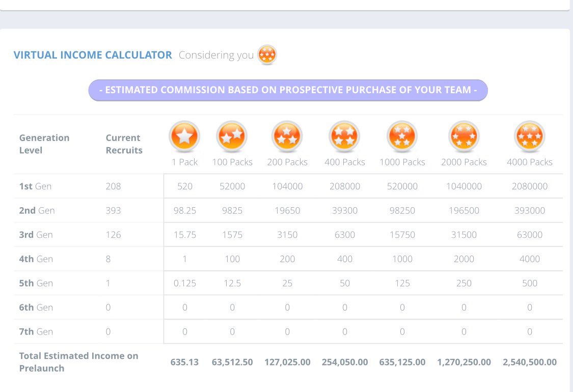Screen dimensions: 573x392
Task: Select the 3rd Gen row label
Action: coord(36,235)
